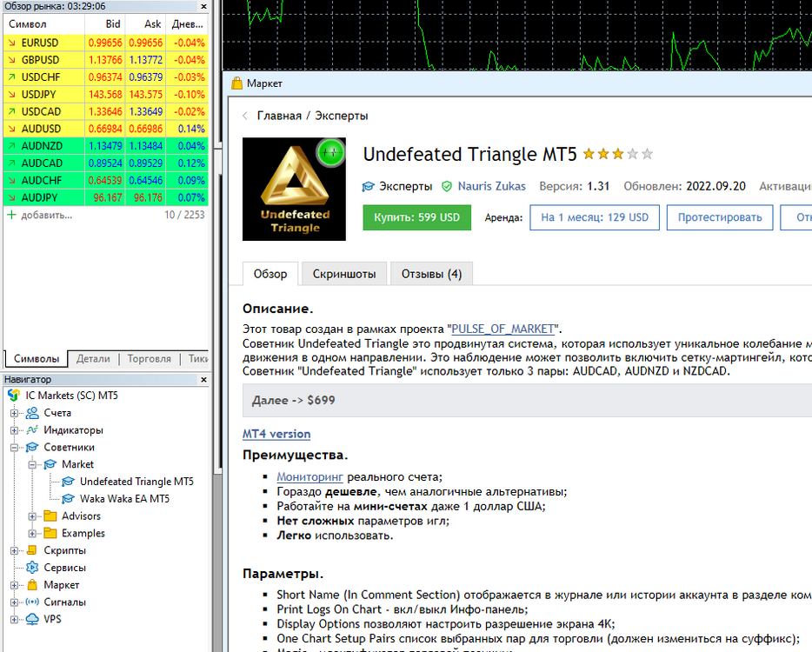
Task: Open the Отзывы (4) tab
Action: (x=431, y=274)
